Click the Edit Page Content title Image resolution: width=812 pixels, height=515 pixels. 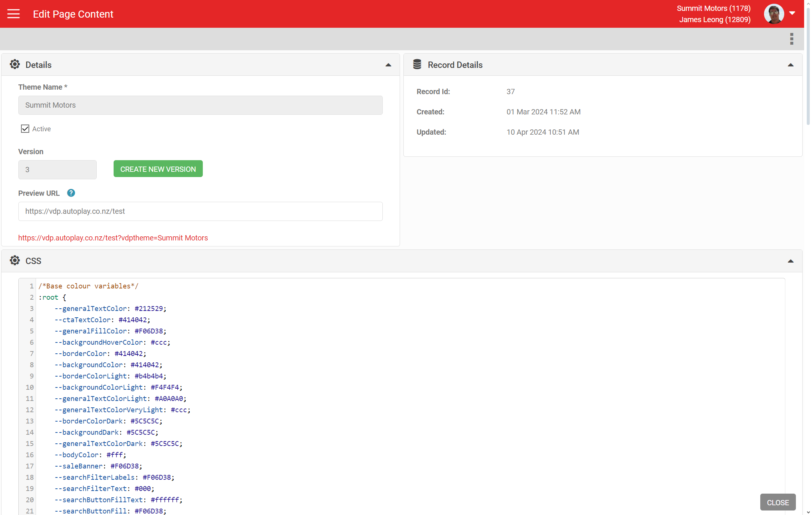tap(73, 14)
